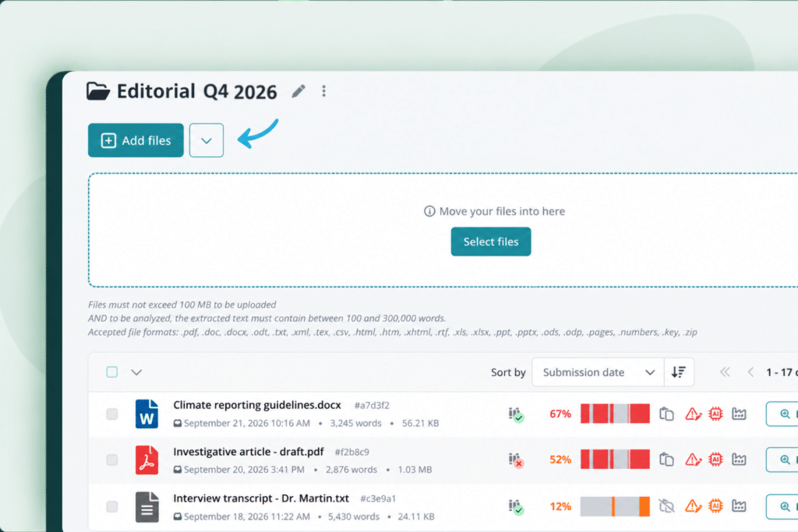Open Climate reporting guidelines.docx file name
The image size is (798, 532).
click(257, 405)
